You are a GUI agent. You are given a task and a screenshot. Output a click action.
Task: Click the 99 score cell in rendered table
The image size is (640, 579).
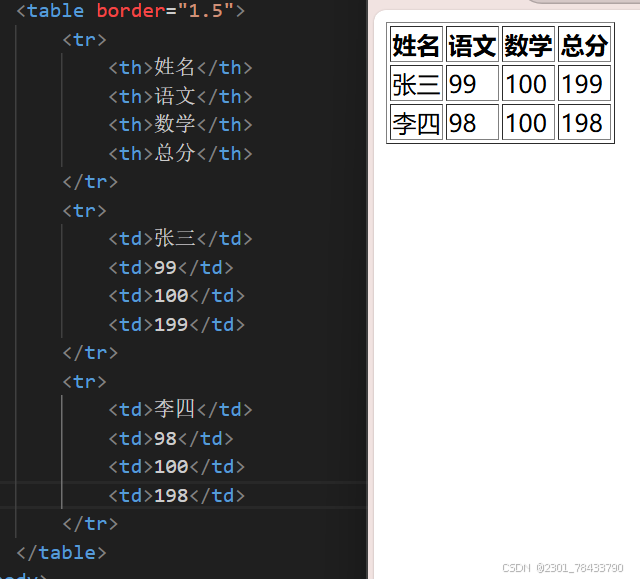click(472, 83)
